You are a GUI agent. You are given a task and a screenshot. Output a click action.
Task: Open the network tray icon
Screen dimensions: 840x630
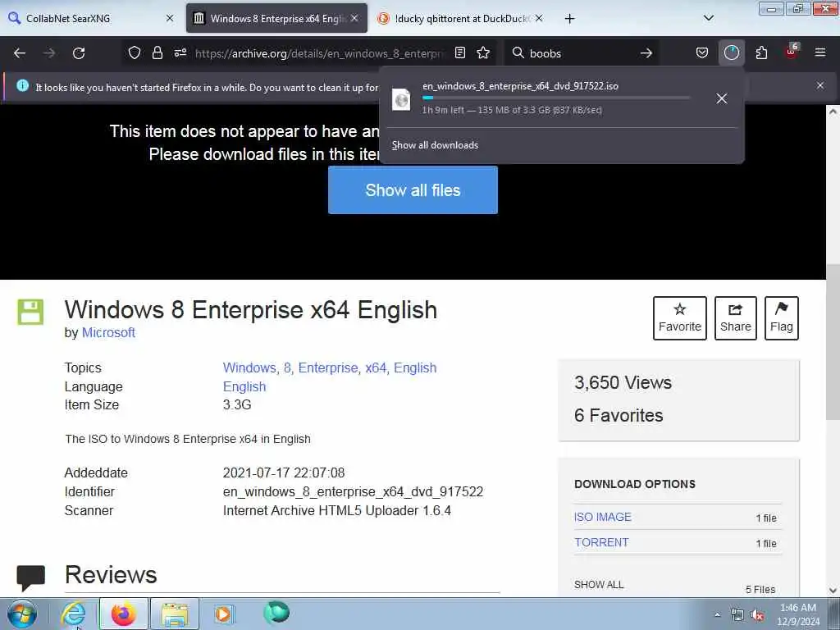[737, 615]
